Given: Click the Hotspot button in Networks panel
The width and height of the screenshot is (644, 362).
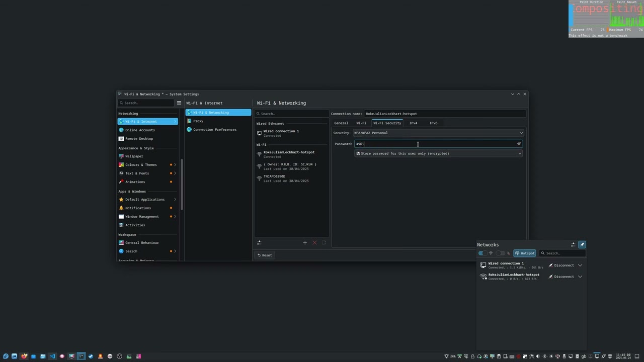Looking at the screenshot, I should pos(525,253).
